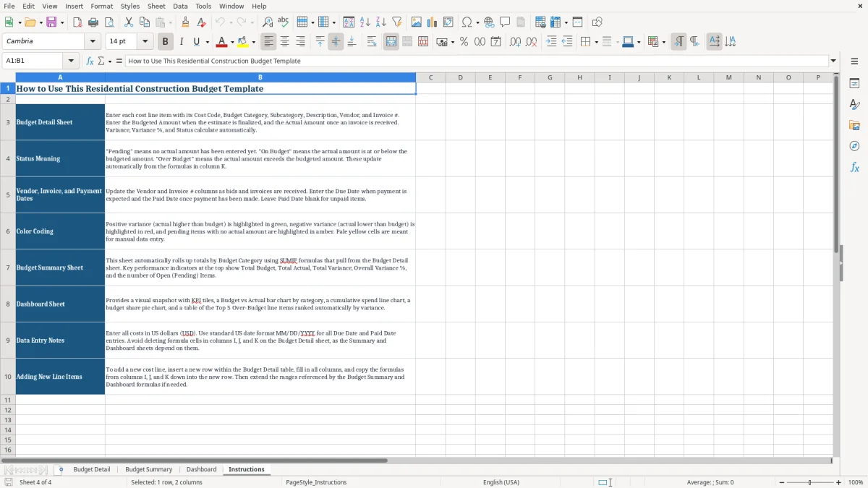Open sidebar Gallery panel
Screen dimensions: 868x488
pyautogui.click(x=854, y=125)
